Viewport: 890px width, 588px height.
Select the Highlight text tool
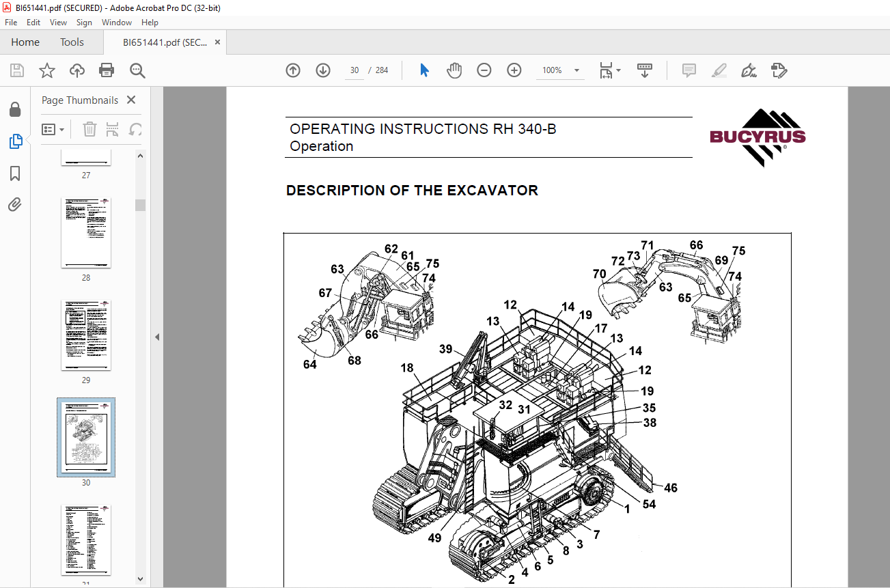(x=719, y=70)
